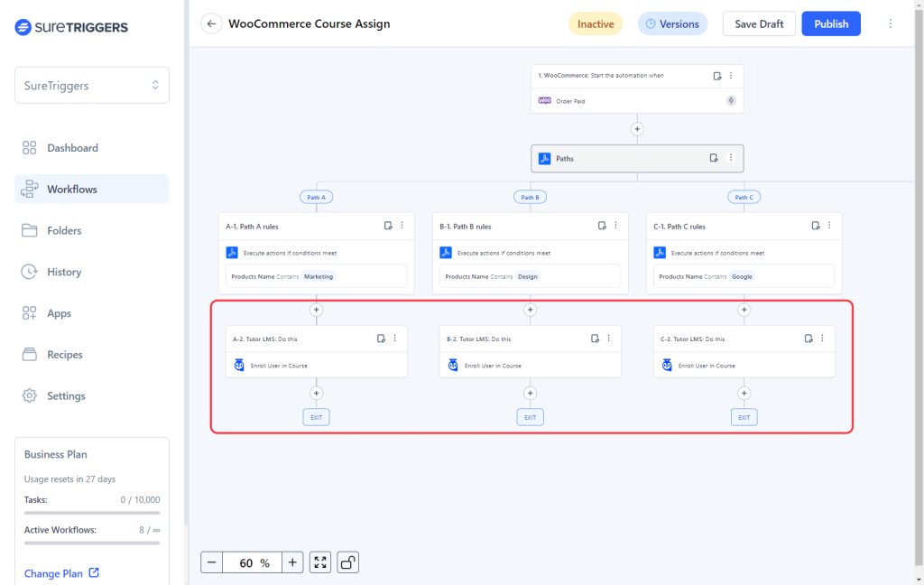Viewport: 924px width, 585px height.
Task: Click the plus icon below WooCommerce trigger
Action: [x=637, y=129]
